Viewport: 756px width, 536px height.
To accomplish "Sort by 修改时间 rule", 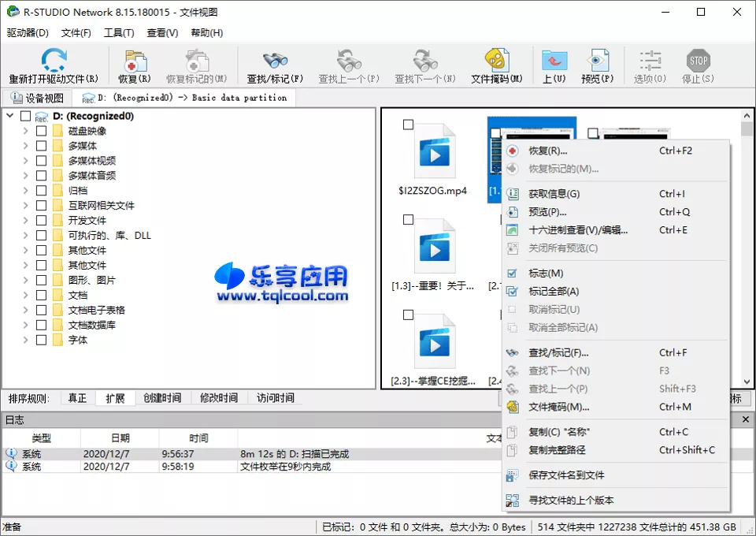I will (x=219, y=398).
